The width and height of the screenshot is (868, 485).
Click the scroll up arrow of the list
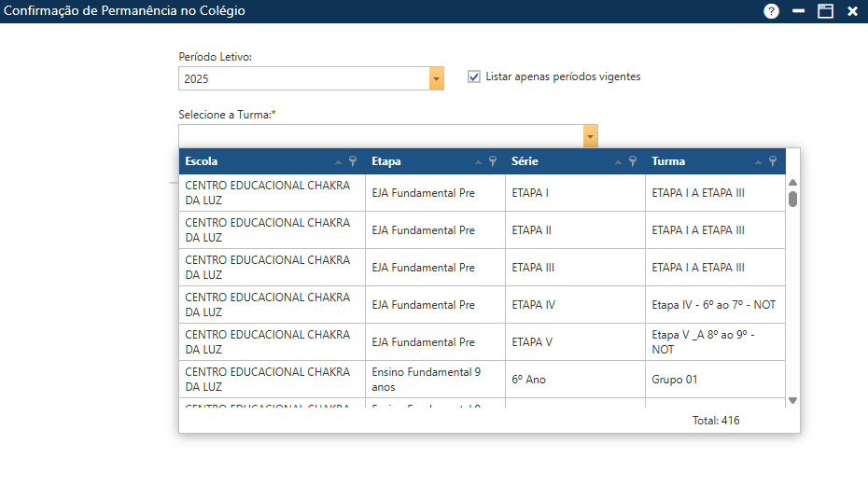pyautogui.click(x=792, y=183)
